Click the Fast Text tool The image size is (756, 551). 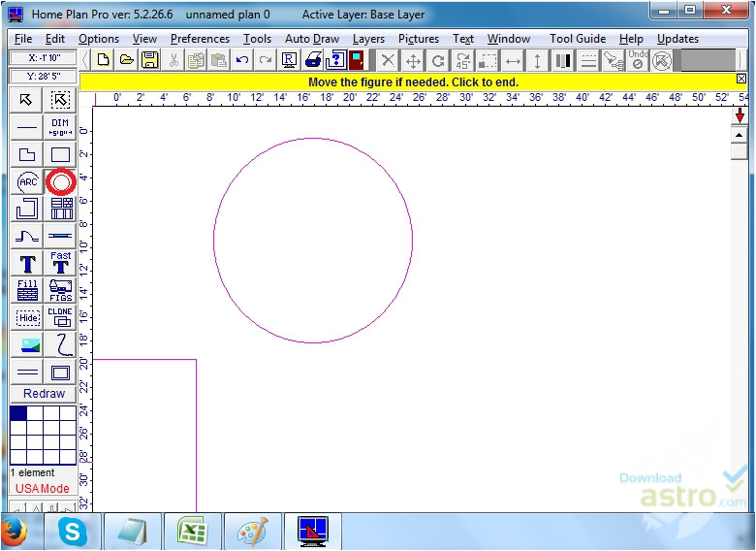click(61, 263)
